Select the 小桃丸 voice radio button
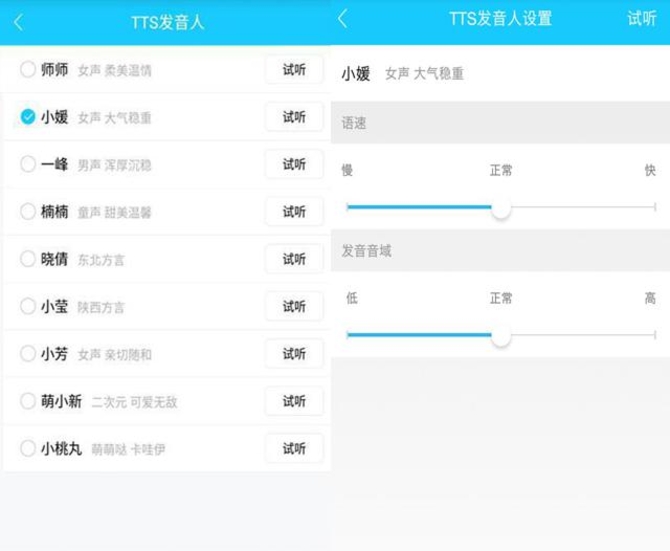 pyautogui.click(x=28, y=449)
